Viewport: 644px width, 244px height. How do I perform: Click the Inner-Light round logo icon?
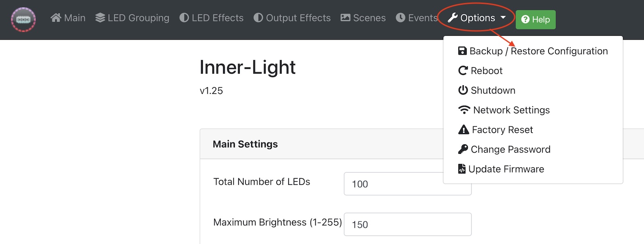[23, 19]
